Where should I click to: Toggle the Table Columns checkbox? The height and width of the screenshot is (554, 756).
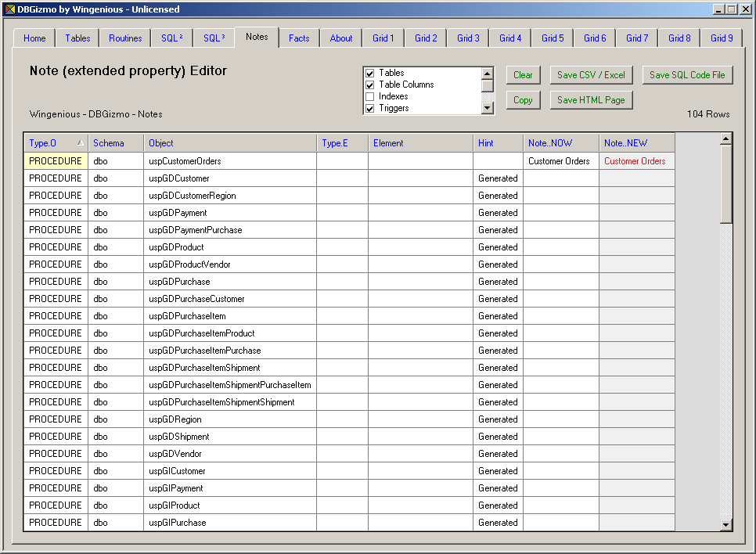pos(370,85)
